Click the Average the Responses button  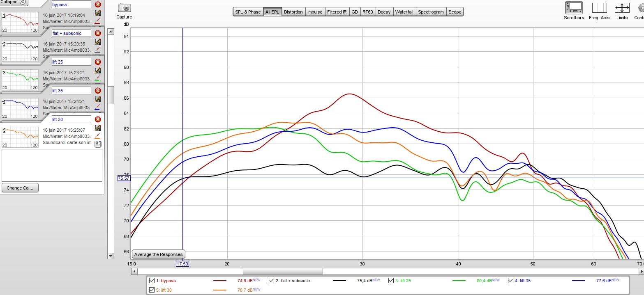point(159,254)
